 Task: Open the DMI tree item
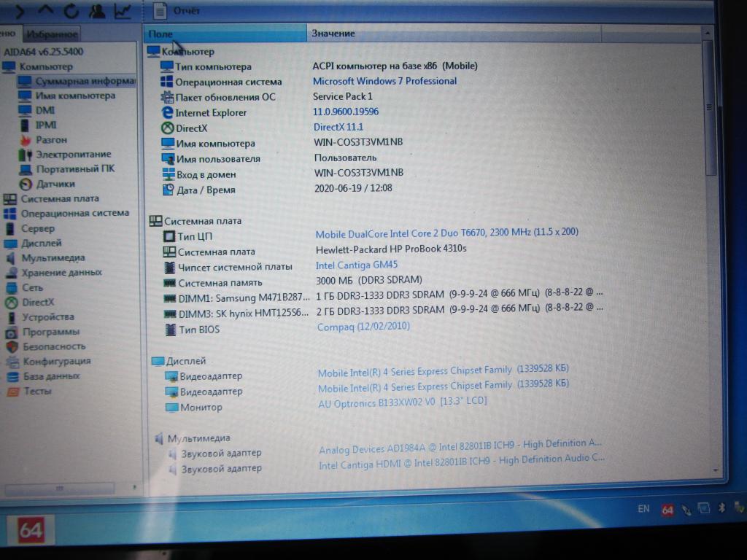click(45, 111)
